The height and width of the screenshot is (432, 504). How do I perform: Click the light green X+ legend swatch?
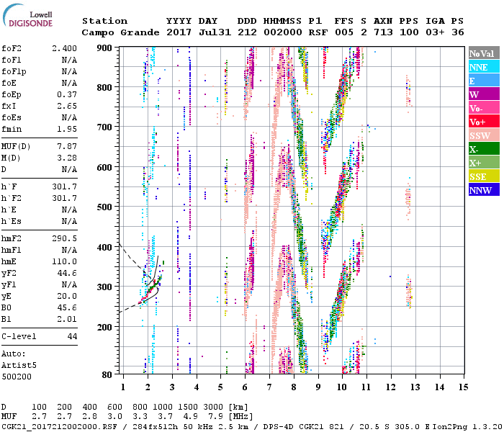[483, 163]
